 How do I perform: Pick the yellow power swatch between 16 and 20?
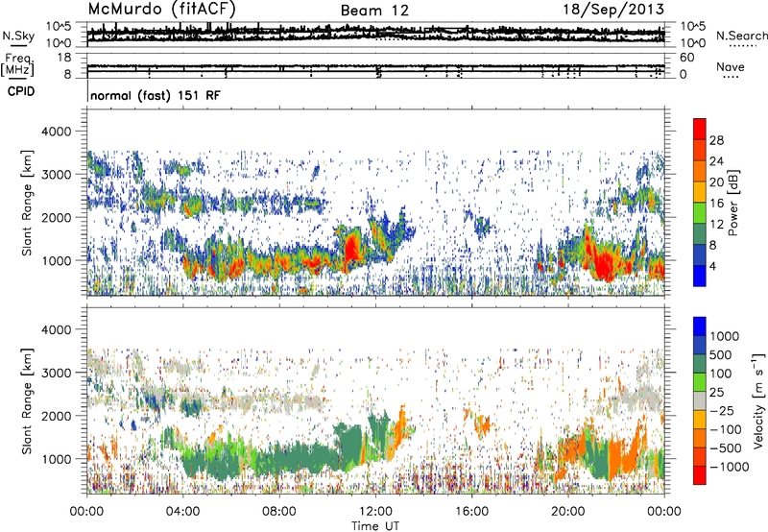pyautogui.click(x=700, y=193)
